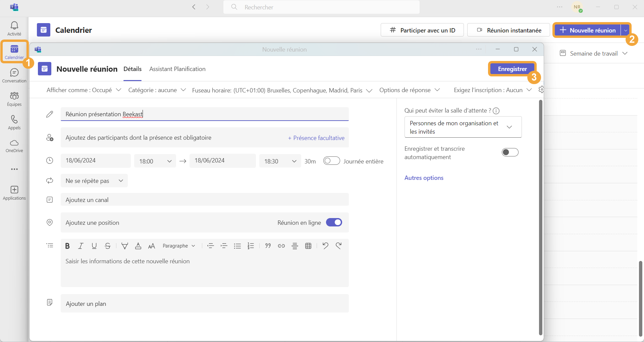Go to Équipes in the sidebar
The image size is (644, 342).
point(14,99)
